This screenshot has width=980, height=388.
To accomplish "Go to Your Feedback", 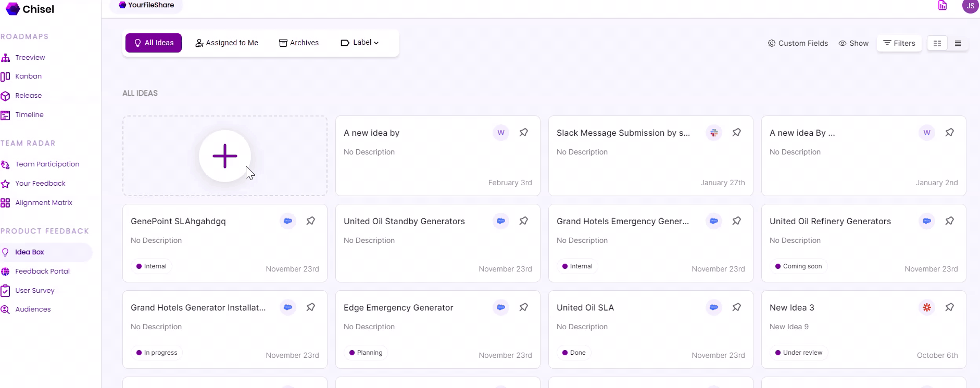I will (33, 184).
